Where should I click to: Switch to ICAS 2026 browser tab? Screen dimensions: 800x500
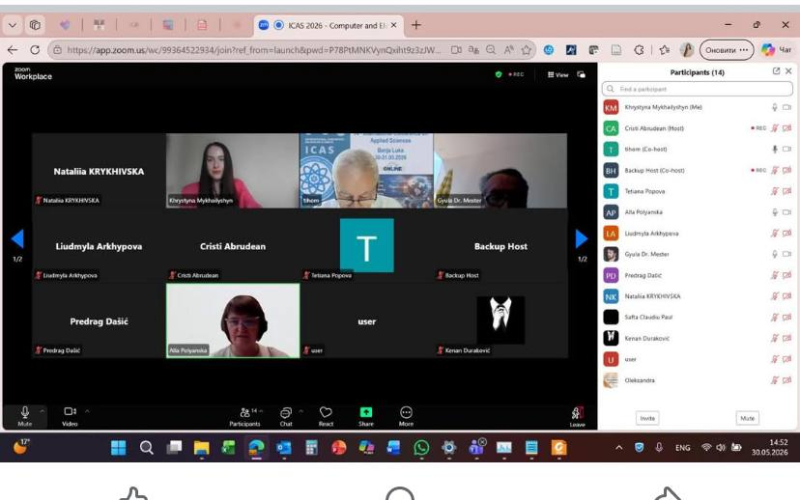(329, 25)
